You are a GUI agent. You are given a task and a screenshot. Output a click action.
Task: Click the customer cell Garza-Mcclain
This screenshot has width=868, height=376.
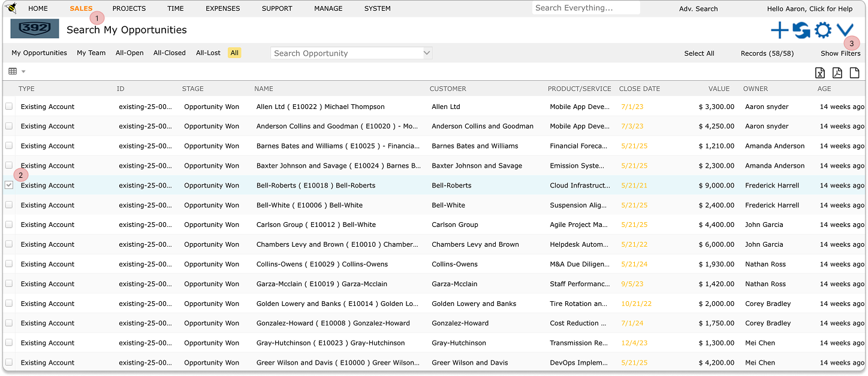(454, 284)
